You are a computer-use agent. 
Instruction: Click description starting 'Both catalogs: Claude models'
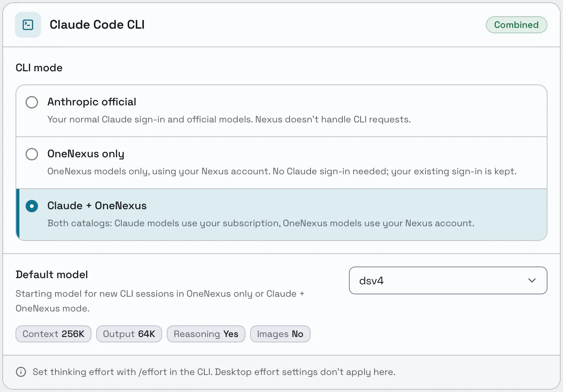pos(261,223)
